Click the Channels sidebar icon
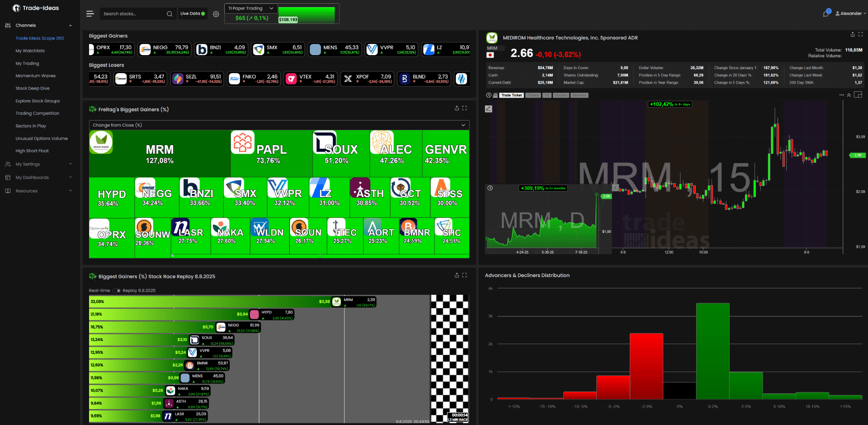Viewport: 868px width, 425px height. tap(8, 25)
